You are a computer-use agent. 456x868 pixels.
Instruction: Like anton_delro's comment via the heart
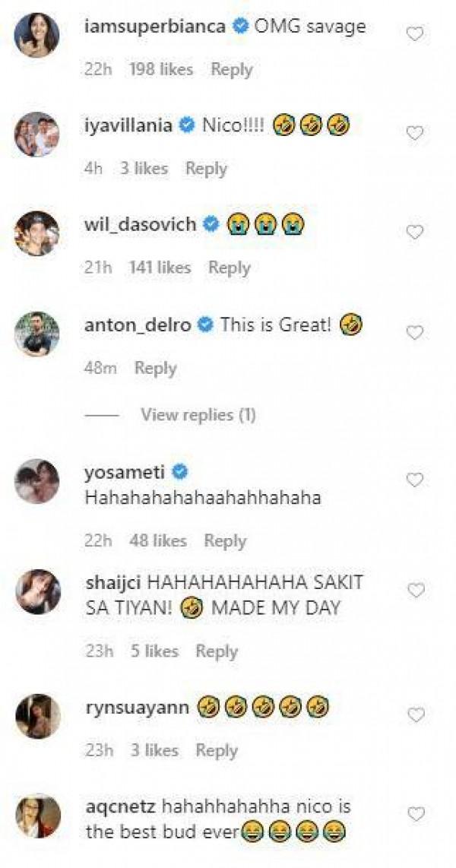[414, 331]
